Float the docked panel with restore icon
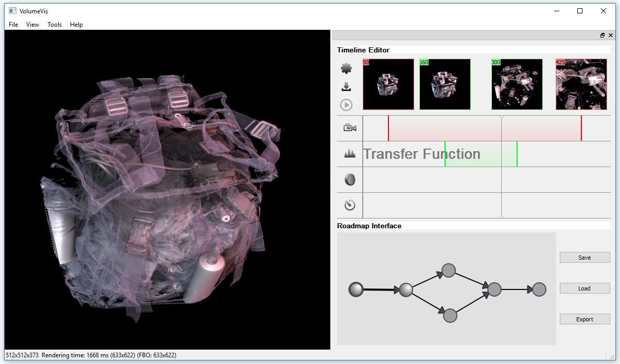This screenshot has height=364, width=620. click(x=603, y=35)
